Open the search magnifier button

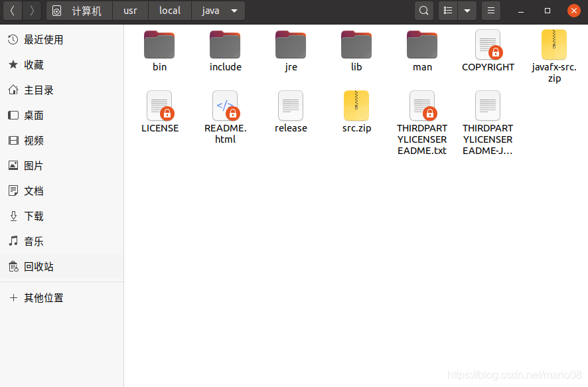(424, 11)
